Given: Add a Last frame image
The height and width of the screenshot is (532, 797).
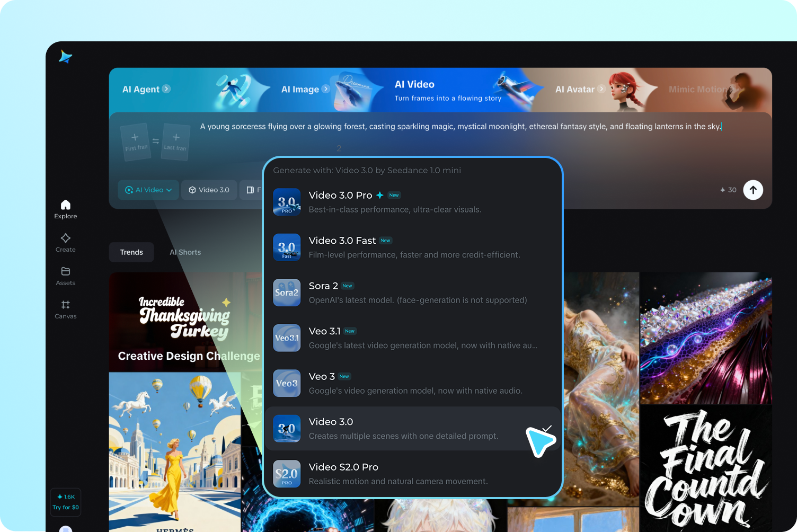Looking at the screenshot, I should tap(175, 141).
